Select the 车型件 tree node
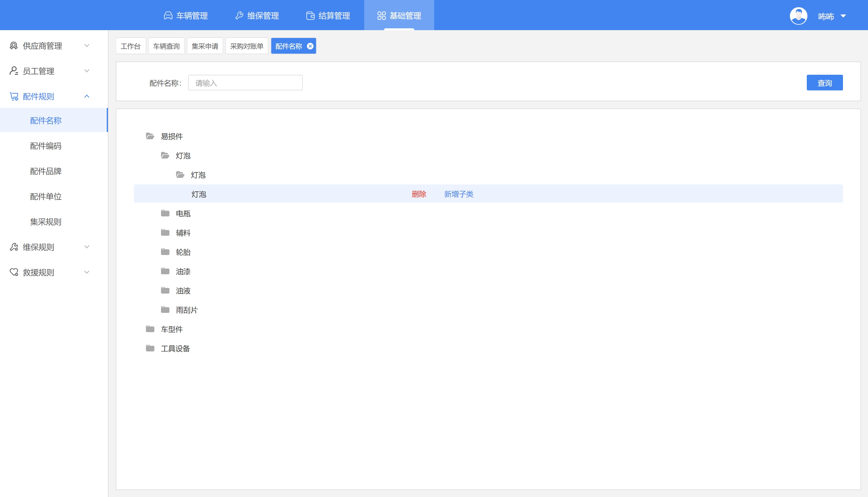The height and width of the screenshot is (497, 868). (172, 329)
